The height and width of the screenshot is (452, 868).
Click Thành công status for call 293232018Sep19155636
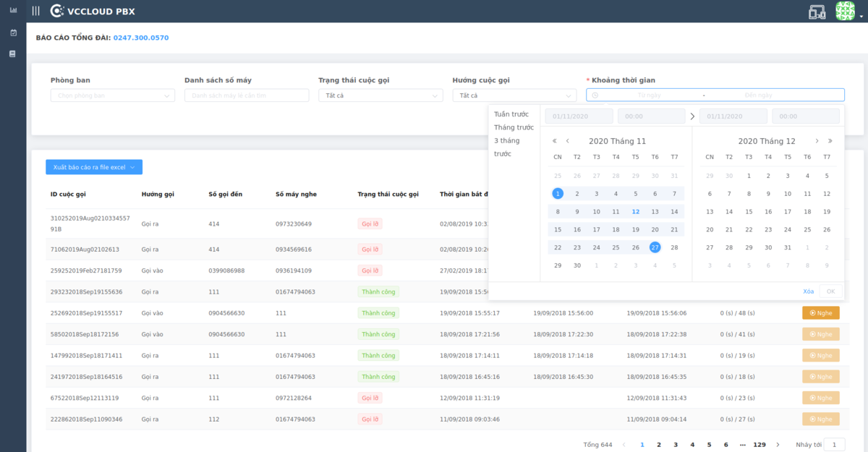[378, 292]
